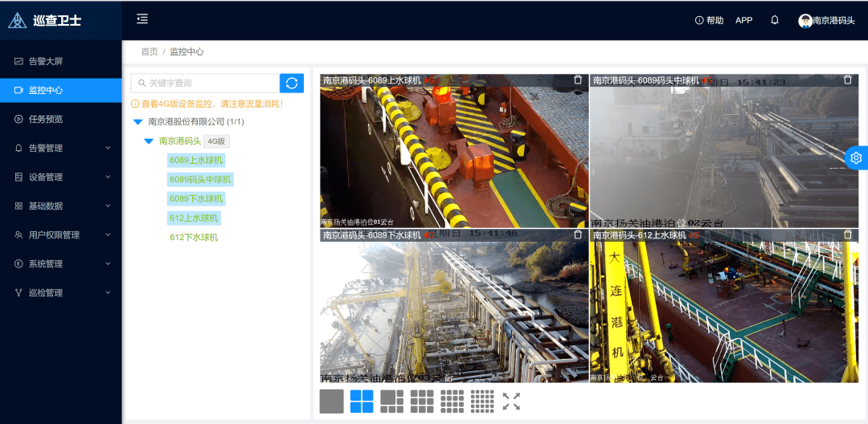Delete the 612上水球机 camera feed

[847, 234]
